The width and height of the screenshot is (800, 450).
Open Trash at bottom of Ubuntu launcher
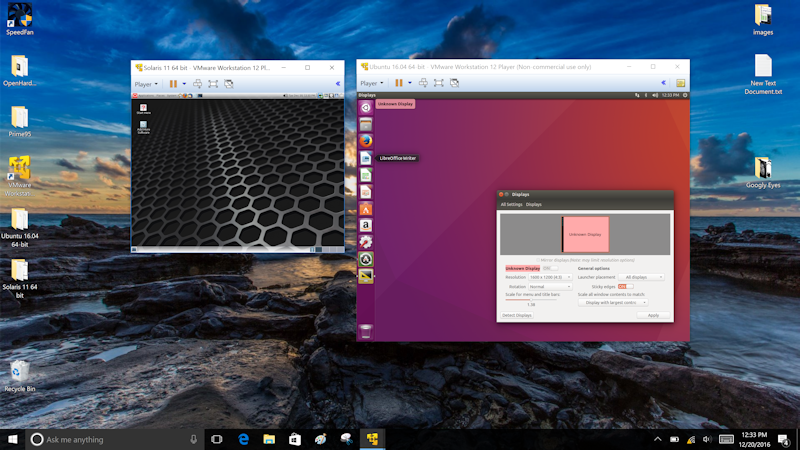tap(365, 332)
